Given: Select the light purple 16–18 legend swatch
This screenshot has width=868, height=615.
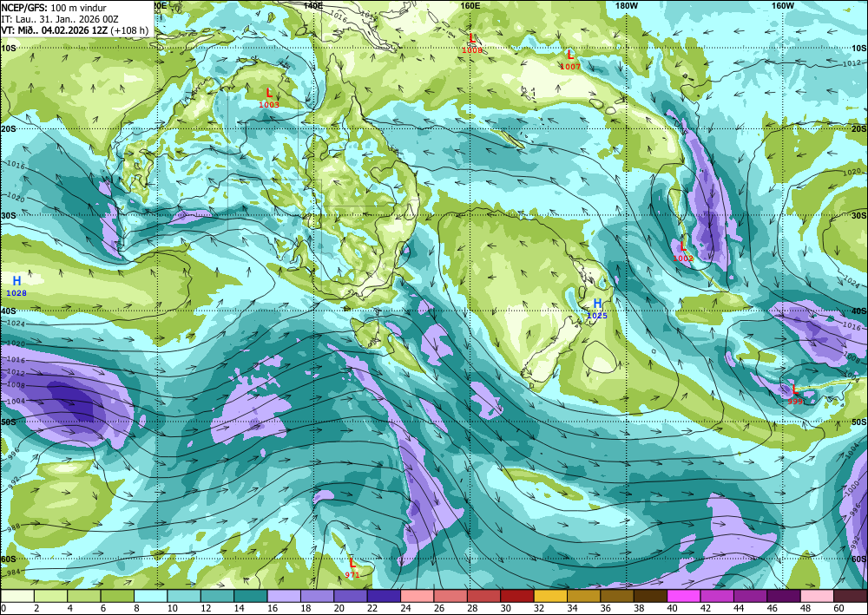Looking at the screenshot, I should [284, 596].
